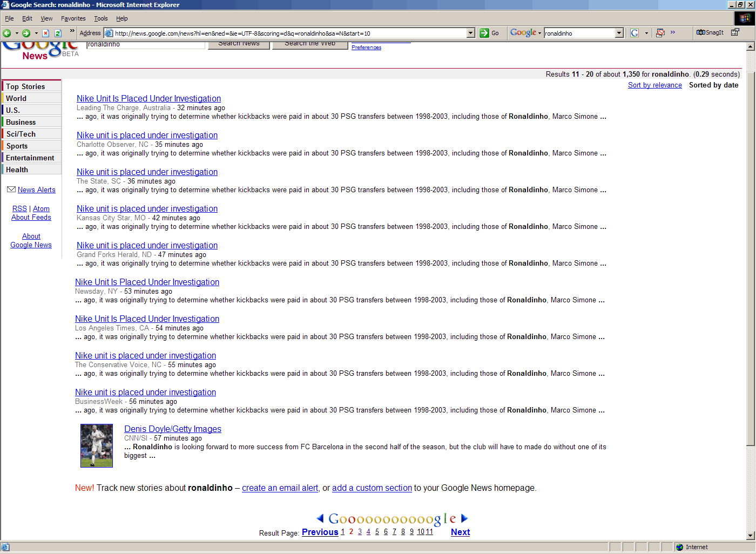Open the Leading The Charge, Australia Nike article
This screenshot has height=554, width=756.
(148, 98)
